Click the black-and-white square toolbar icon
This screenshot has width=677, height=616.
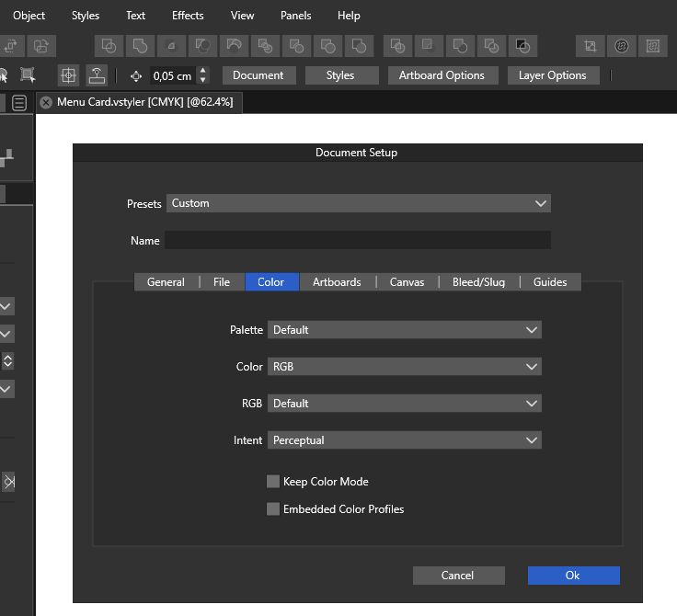click(522, 45)
